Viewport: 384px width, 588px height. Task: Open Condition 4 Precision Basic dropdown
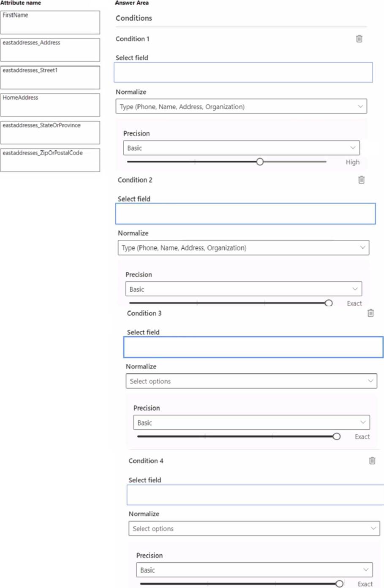pos(254,570)
